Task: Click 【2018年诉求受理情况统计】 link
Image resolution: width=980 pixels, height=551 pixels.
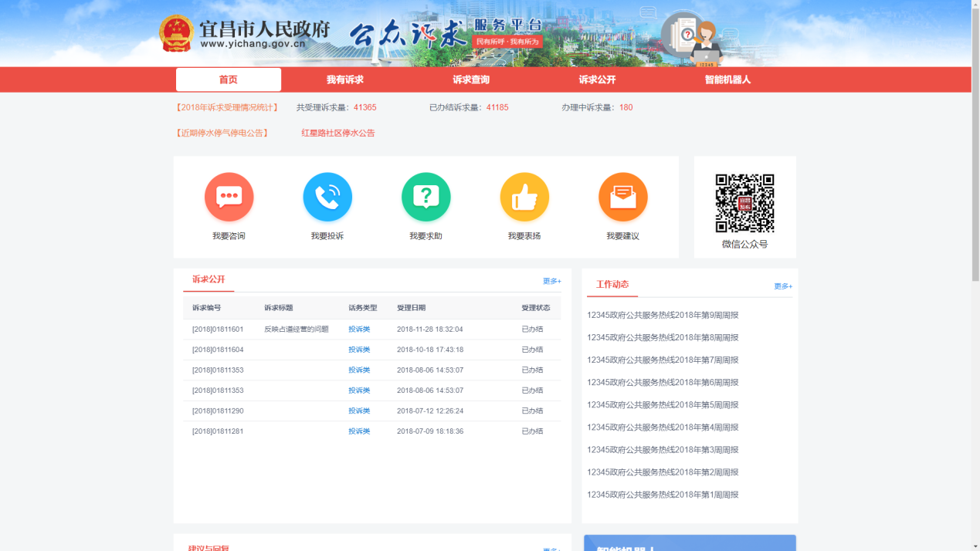Action: [226, 107]
